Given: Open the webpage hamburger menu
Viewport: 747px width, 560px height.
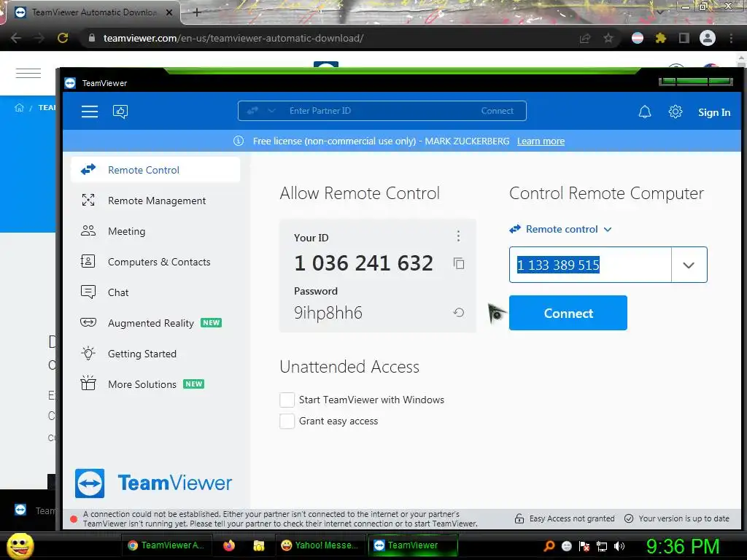Looking at the screenshot, I should (x=28, y=74).
